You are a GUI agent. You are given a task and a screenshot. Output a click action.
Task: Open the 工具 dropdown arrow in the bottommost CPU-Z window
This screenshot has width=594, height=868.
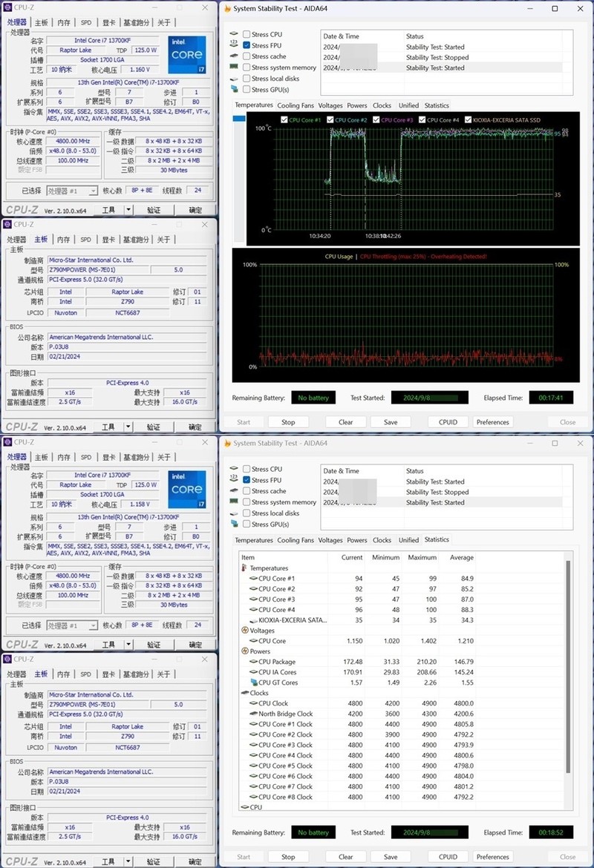(x=128, y=862)
